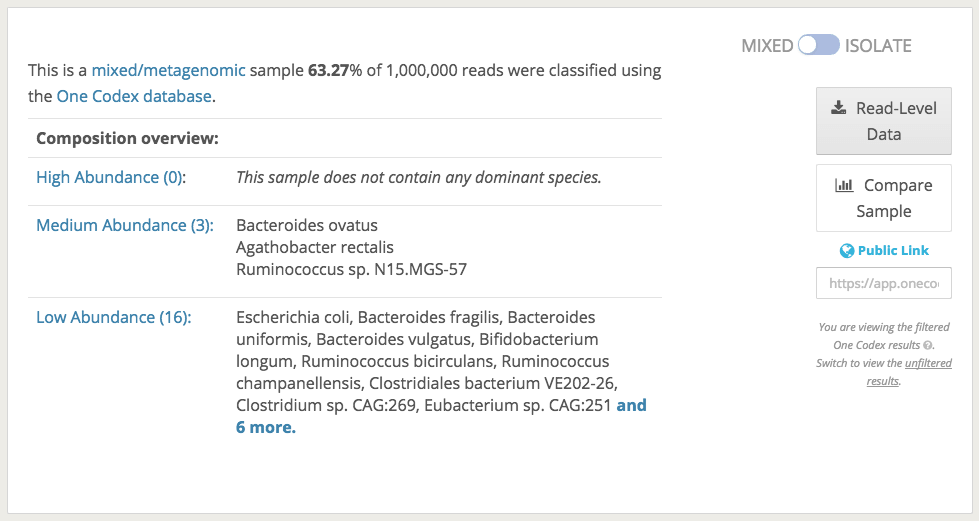Open the One Codex database link
The image size is (979, 521).
click(x=134, y=96)
